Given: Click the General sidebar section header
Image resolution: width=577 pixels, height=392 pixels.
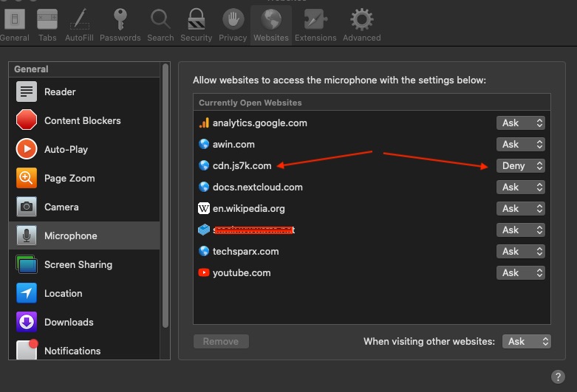Looking at the screenshot, I should 84,69.
